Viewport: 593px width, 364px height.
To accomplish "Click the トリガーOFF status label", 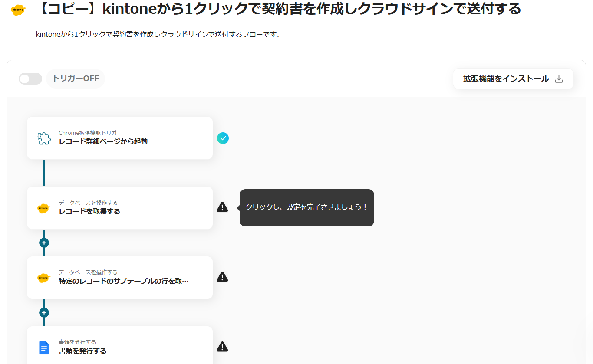I will (x=76, y=79).
